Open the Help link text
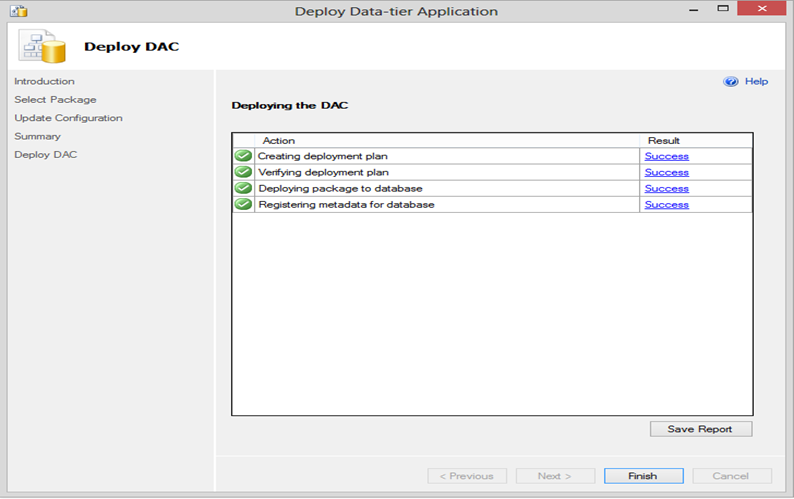 coord(756,82)
